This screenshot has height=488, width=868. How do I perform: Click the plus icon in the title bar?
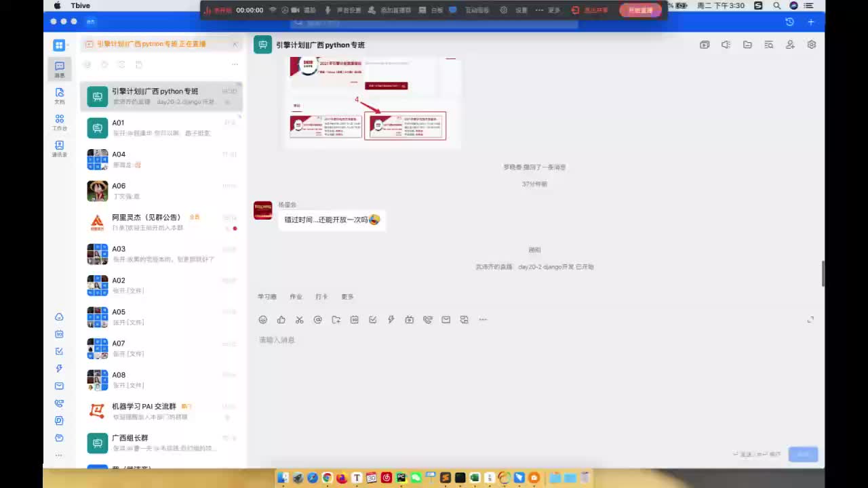(x=811, y=22)
